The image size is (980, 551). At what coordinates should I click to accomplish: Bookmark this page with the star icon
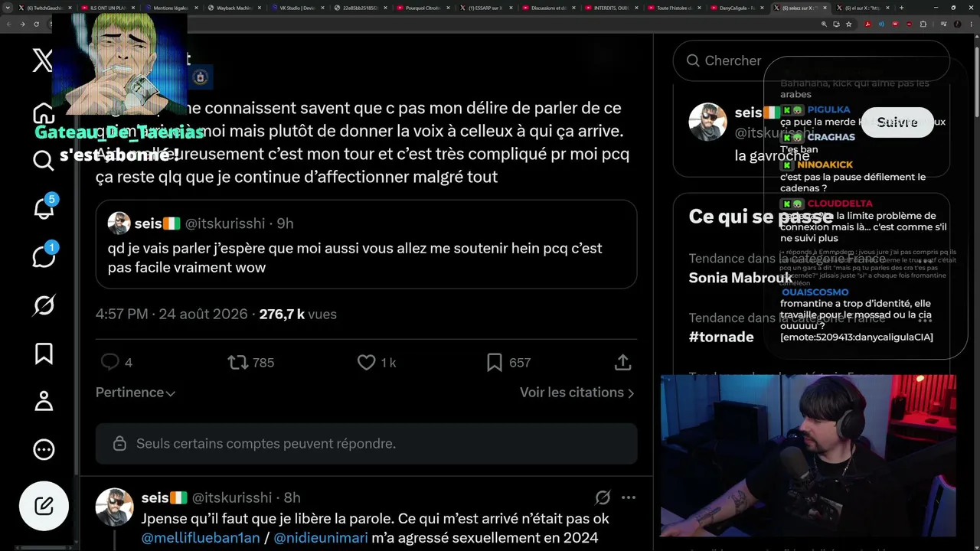848,24
